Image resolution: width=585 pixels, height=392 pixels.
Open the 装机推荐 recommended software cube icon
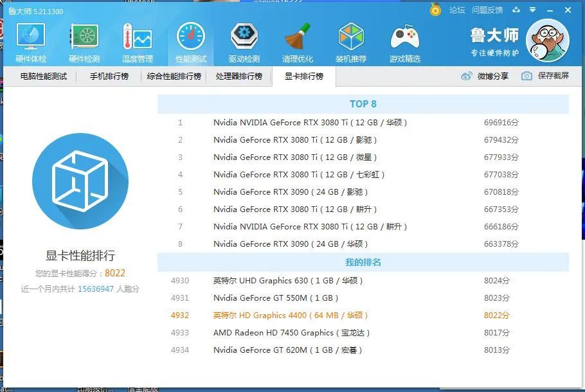[351, 42]
